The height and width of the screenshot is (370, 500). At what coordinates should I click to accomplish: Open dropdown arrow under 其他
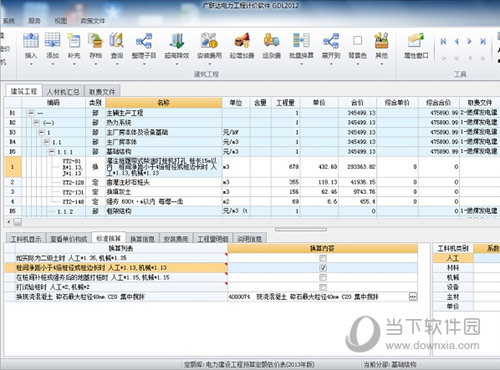382,63
